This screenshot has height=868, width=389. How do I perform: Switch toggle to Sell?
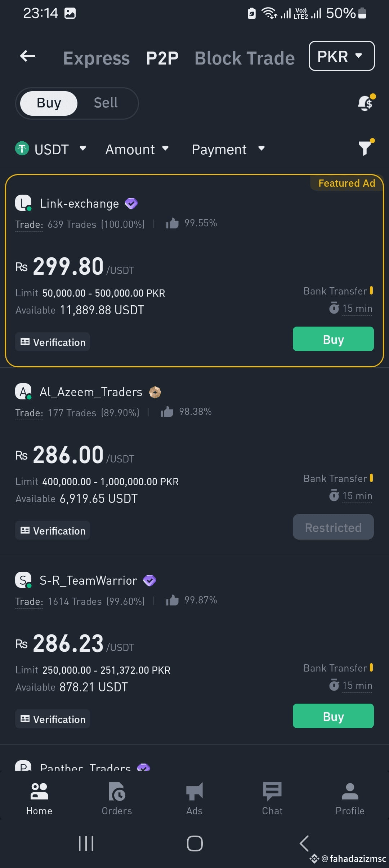pyautogui.click(x=106, y=103)
